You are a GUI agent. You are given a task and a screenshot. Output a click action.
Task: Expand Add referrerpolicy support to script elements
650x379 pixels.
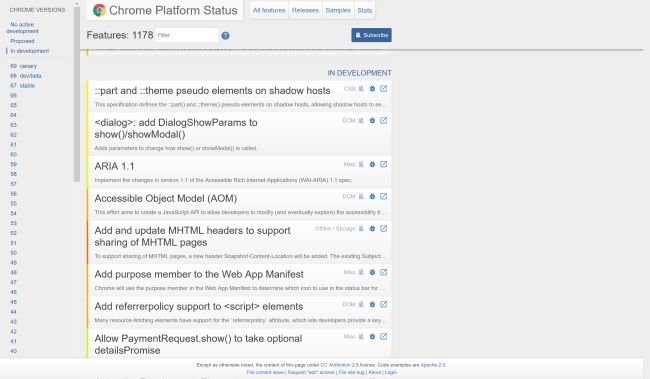(199, 306)
